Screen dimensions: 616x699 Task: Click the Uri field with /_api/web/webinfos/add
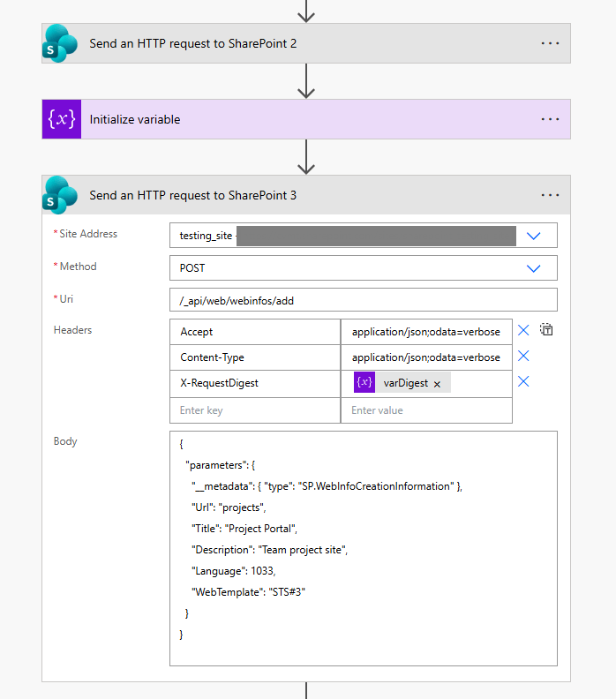tap(363, 300)
